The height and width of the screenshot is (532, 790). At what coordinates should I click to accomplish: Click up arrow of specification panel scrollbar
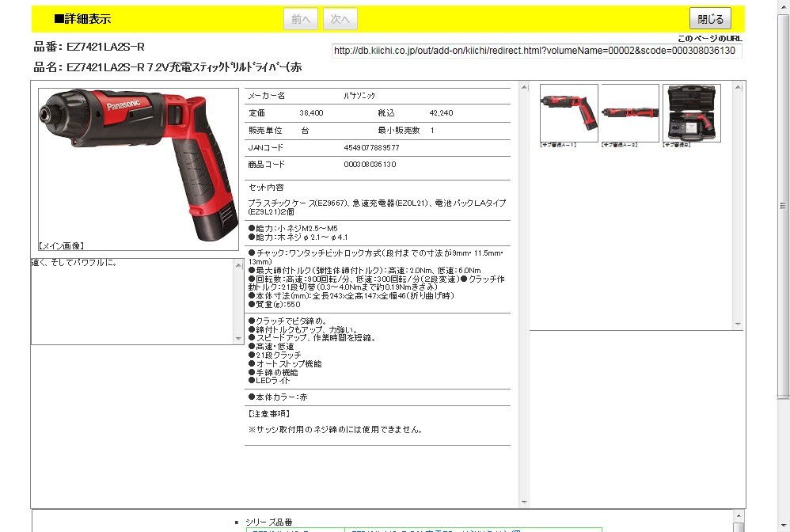[524, 87]
